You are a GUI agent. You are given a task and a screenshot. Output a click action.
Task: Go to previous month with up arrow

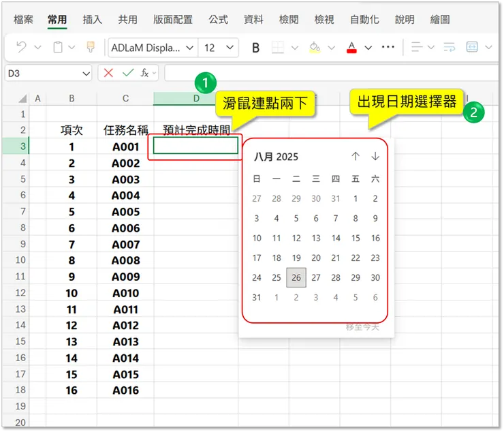click(355, 157)
